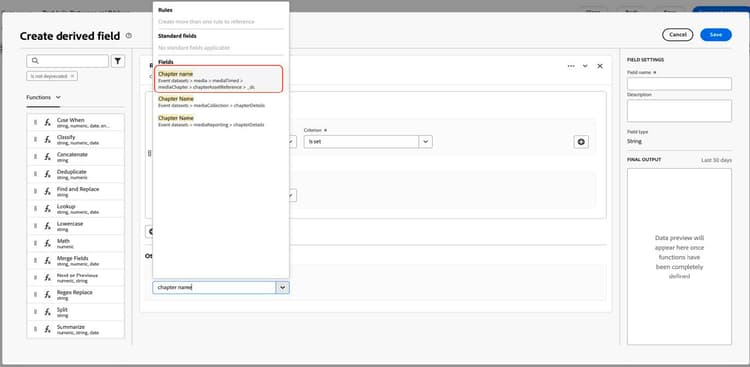Click the Split function icon
Viewport: 750px width, 367px height.
tap(47, 311)
